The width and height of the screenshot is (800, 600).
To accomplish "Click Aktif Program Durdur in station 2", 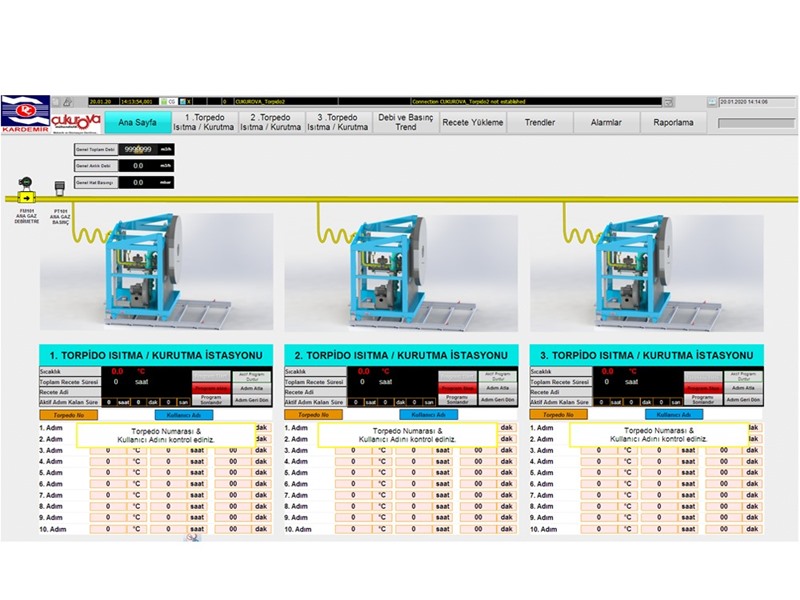I will click(x=498, y=377).
